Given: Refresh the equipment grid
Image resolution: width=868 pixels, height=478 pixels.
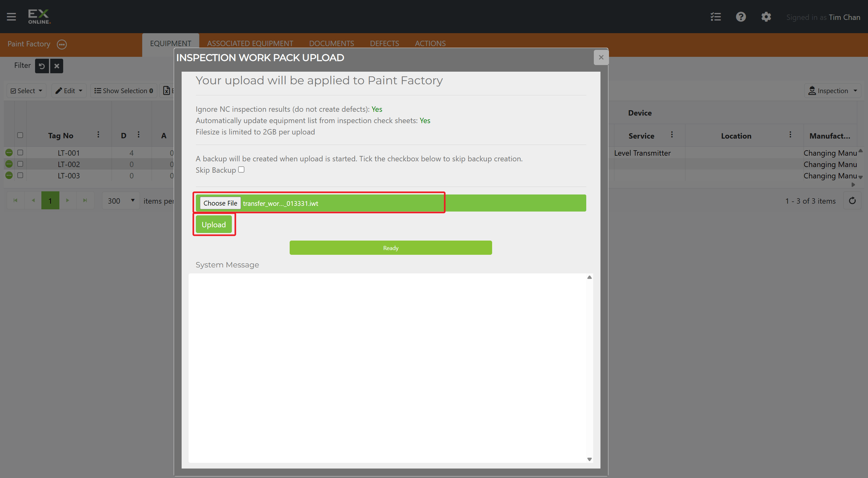Looking at the screenshot, I should [x=852, y=201].
